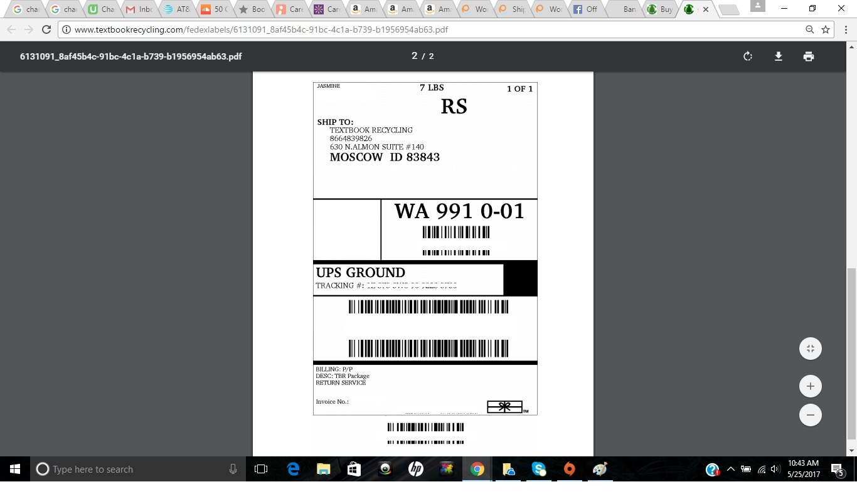View site information icon

67,29
